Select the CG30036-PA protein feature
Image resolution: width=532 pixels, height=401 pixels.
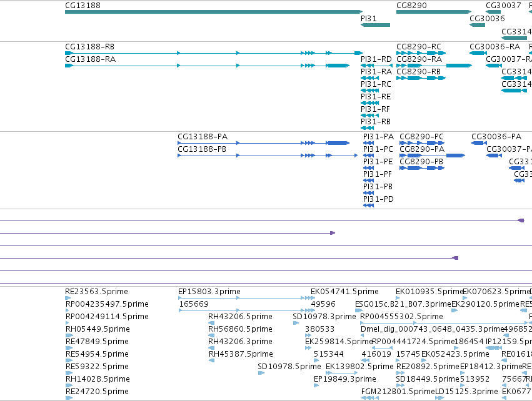(x=479, y=143)
